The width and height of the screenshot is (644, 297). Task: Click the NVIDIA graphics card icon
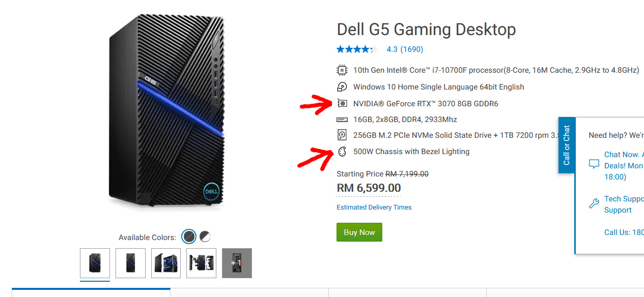pos(342,104)
